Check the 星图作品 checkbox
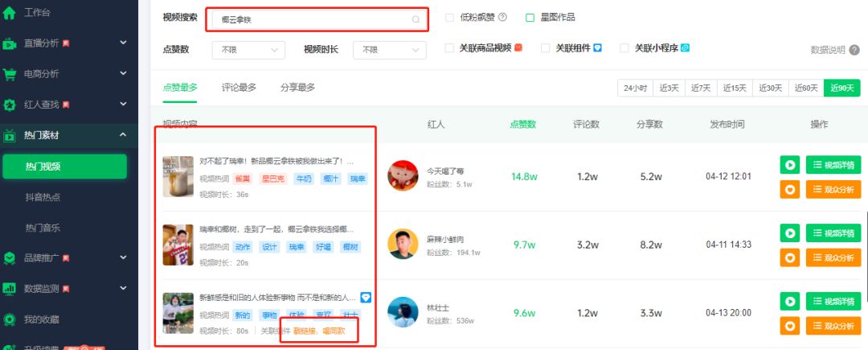Screen dimensions: 868x350 click(x=530, y=18)
